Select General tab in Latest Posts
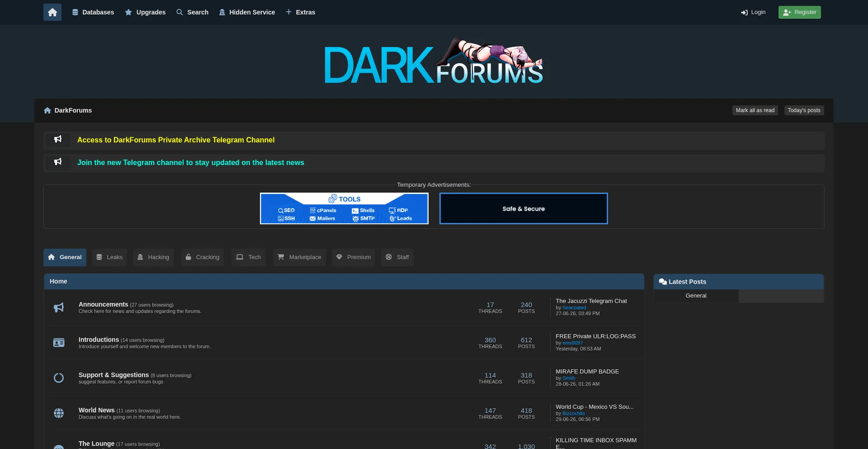Viewport: 868px width, 449px height. [x=696, y=296]
